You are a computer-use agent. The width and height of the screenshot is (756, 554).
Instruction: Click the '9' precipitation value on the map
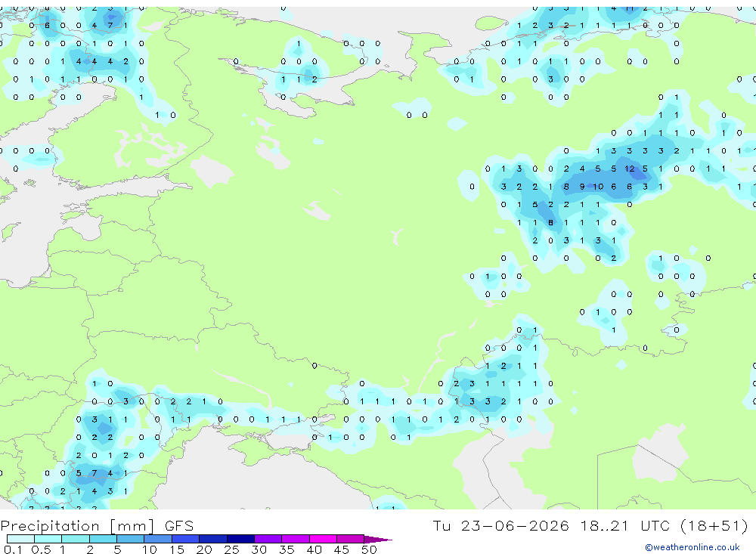582,187
